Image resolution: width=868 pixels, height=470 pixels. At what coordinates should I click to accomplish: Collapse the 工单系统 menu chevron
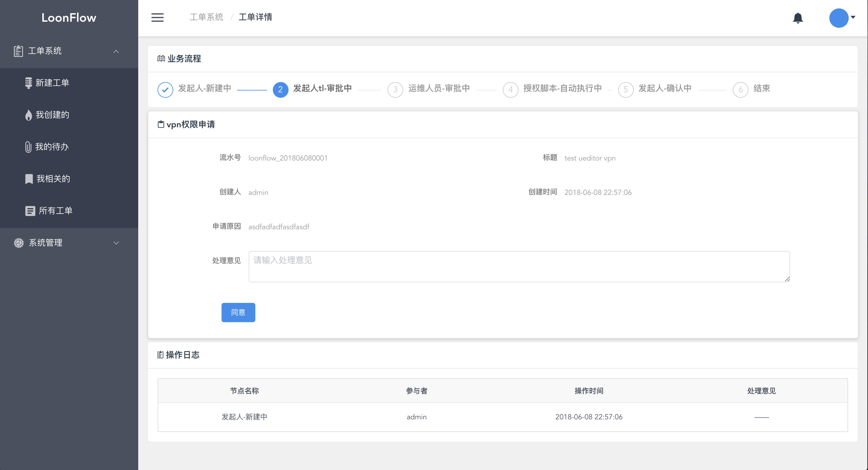(116, 51)
